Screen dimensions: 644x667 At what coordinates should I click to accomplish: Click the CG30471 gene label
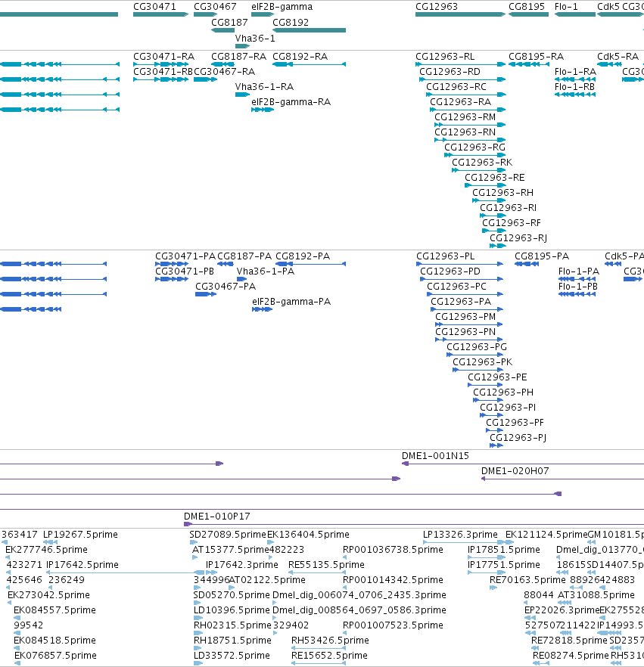pyautogui.click(x=154, y=7)
